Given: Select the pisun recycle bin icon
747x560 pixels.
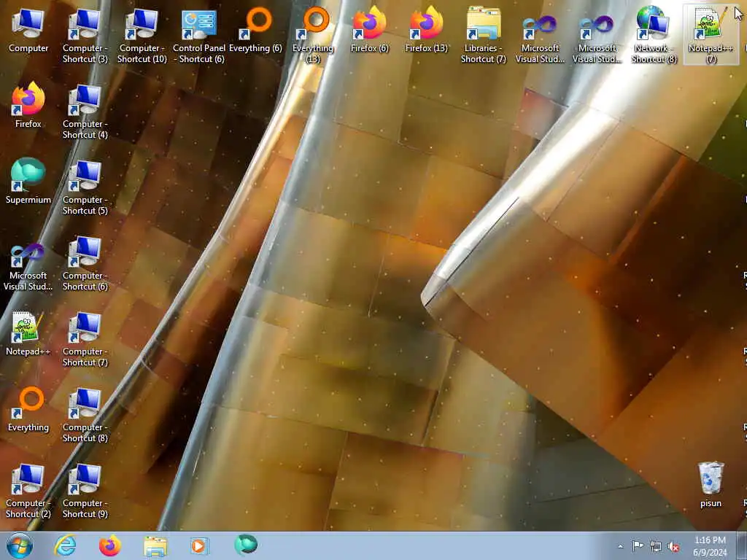Looking at the screenshot, I should coord(711,485).
